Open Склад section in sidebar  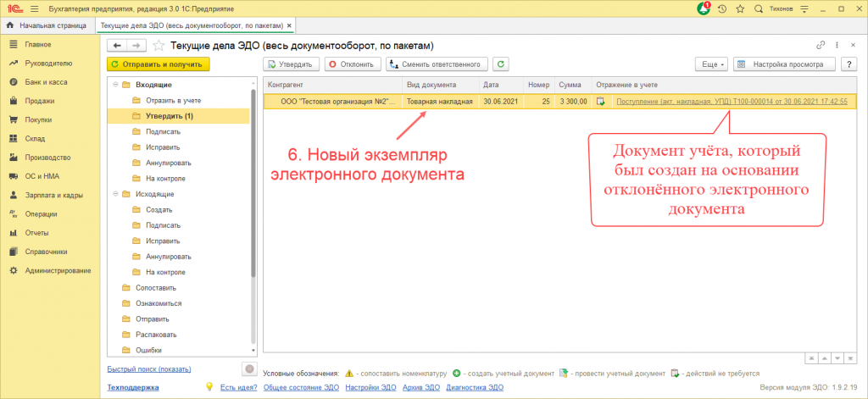click(35, 138)
